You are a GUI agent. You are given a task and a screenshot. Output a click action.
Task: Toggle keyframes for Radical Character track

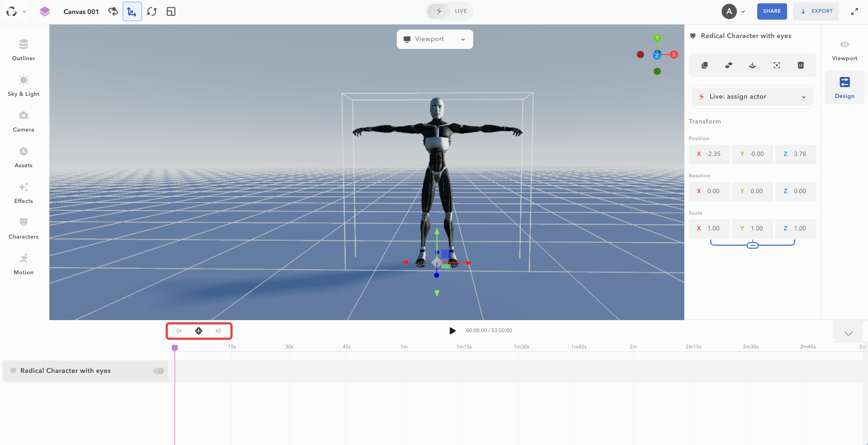click(158, 371)
